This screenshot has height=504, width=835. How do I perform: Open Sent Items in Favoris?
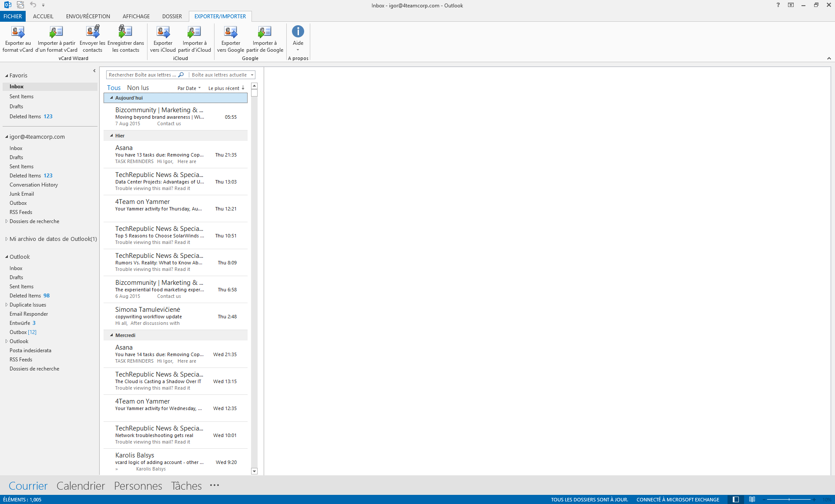click(21, 97)
